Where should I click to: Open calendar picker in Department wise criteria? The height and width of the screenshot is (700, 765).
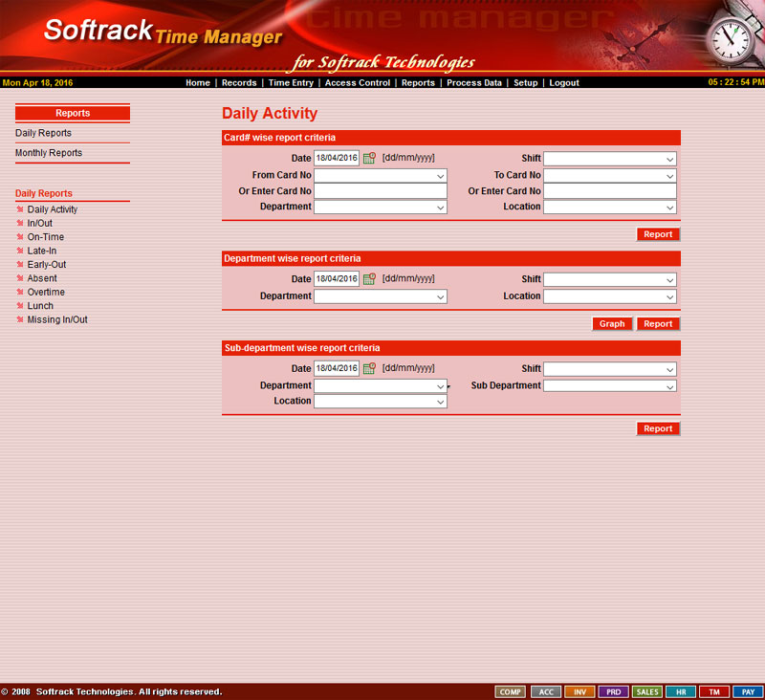coord(369,279)
